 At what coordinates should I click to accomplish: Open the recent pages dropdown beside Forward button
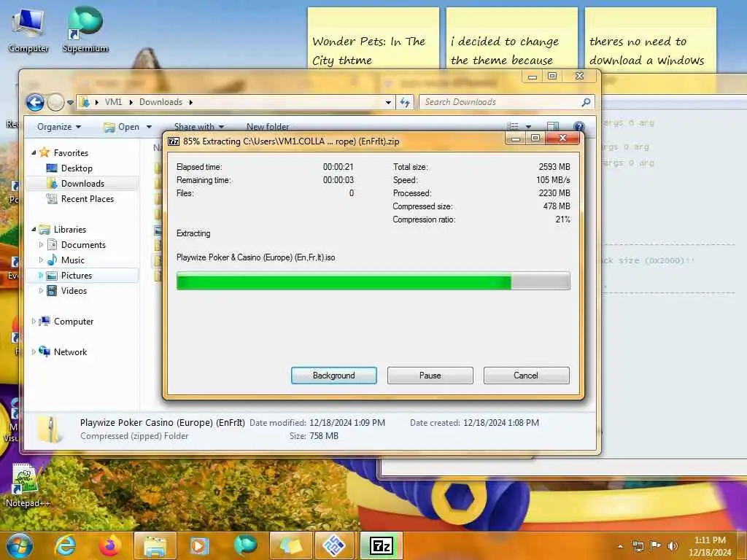pyautogui.click(x=71, y=102)
